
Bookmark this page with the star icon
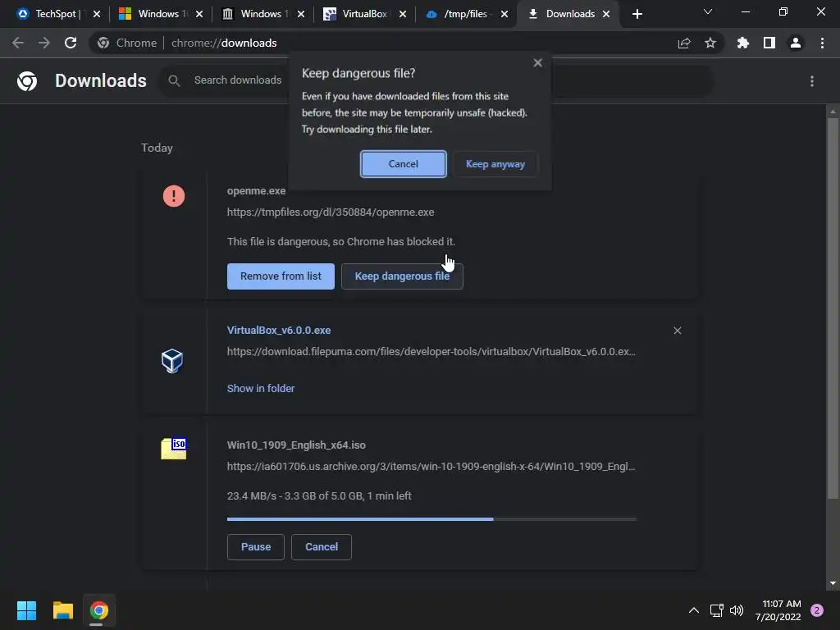710,43
